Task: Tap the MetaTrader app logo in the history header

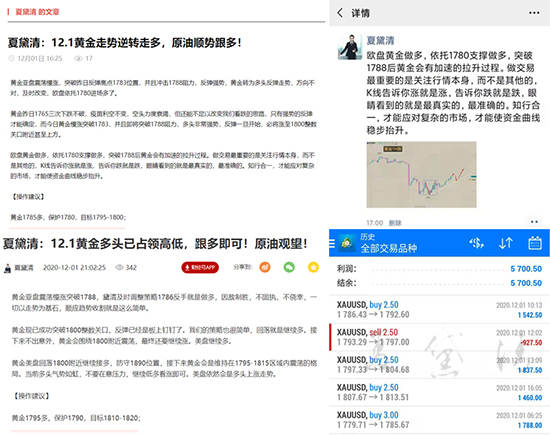Action: [347, 243]
